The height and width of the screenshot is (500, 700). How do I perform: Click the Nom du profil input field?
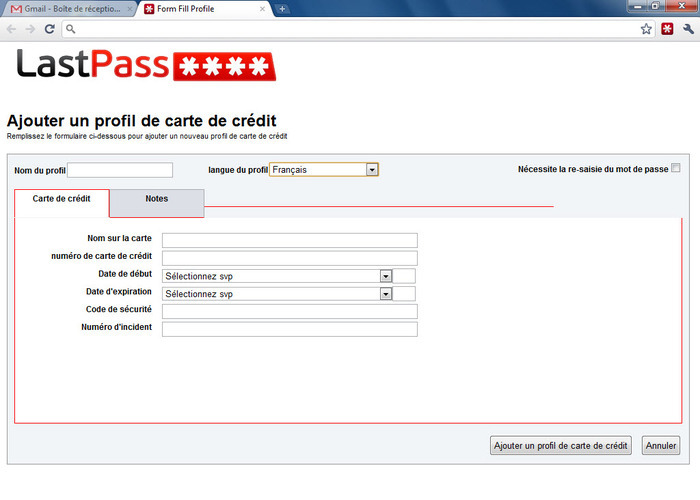pos(120,170)
